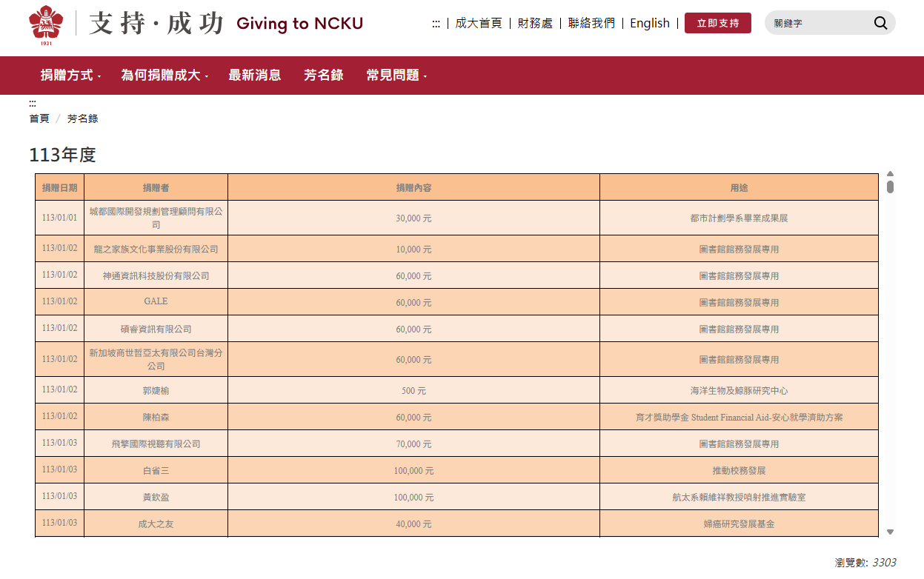The width and height of the screenshot is (924, 579).
Task: Switch to the English site link
Action: point(649,23)
